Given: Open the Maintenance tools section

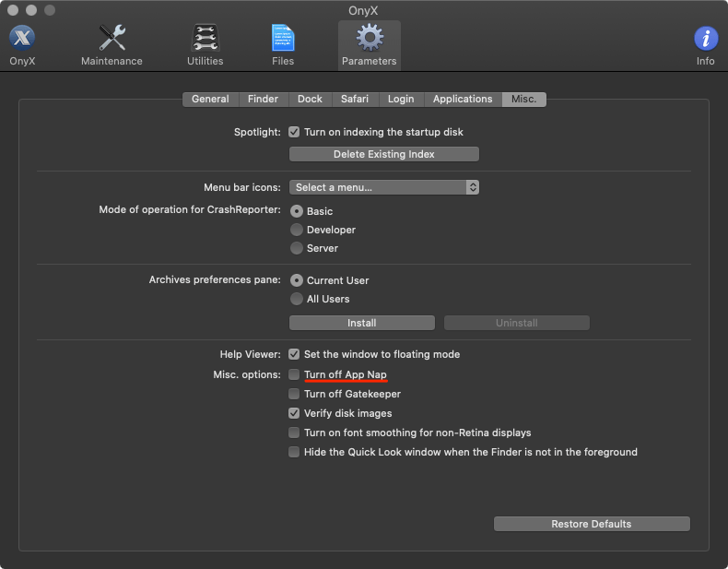Looking at the screenshot, I should pyautogui.click(x=112, y=45).
